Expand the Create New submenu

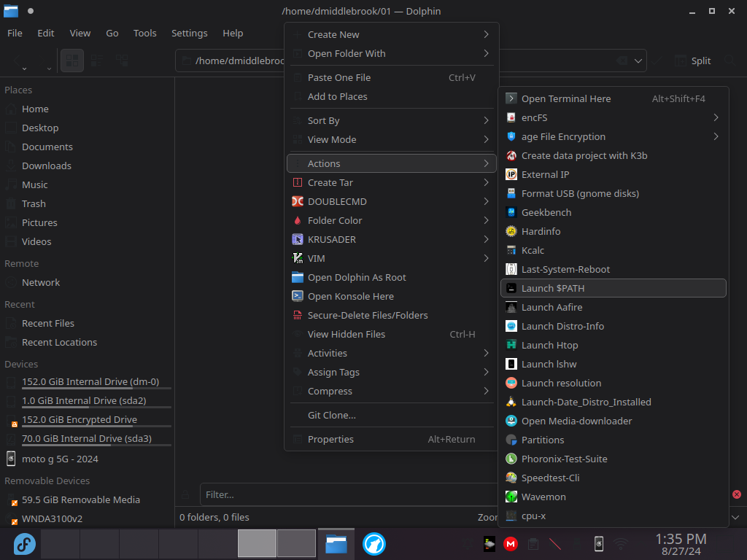(x=391, y=35)
